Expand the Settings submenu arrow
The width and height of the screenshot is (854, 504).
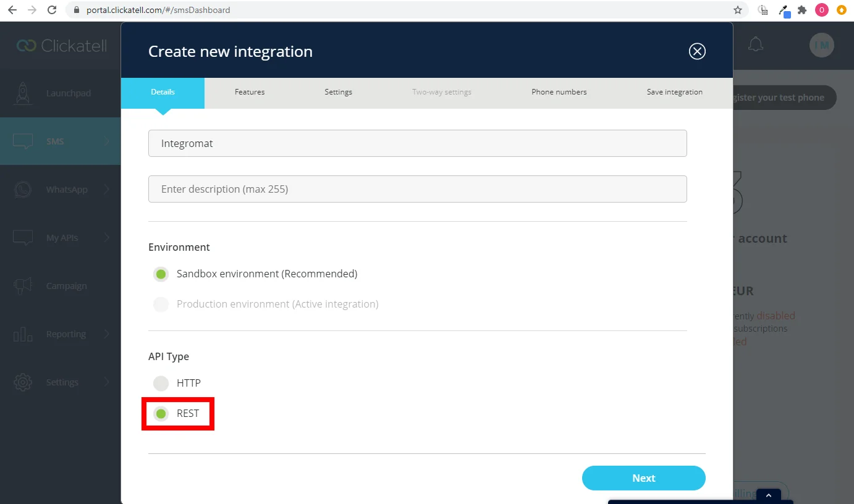click(107, 382)
